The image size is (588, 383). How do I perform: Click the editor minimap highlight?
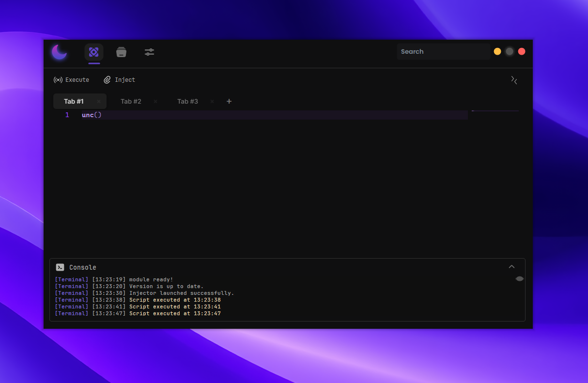pos(495,111)
